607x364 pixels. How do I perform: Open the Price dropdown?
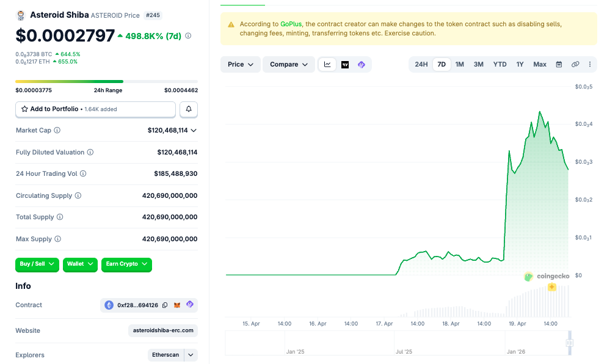(x=240, y=64)
